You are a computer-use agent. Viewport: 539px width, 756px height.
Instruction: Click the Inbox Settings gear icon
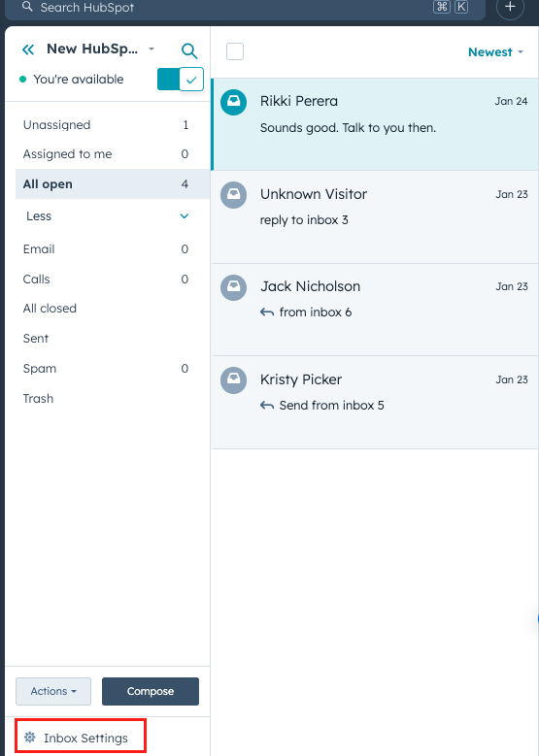pyautogui.click(x=30, y=738)
